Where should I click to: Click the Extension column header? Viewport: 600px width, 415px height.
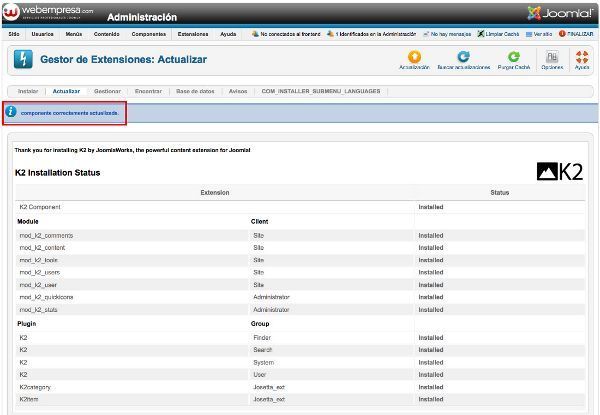215,192
